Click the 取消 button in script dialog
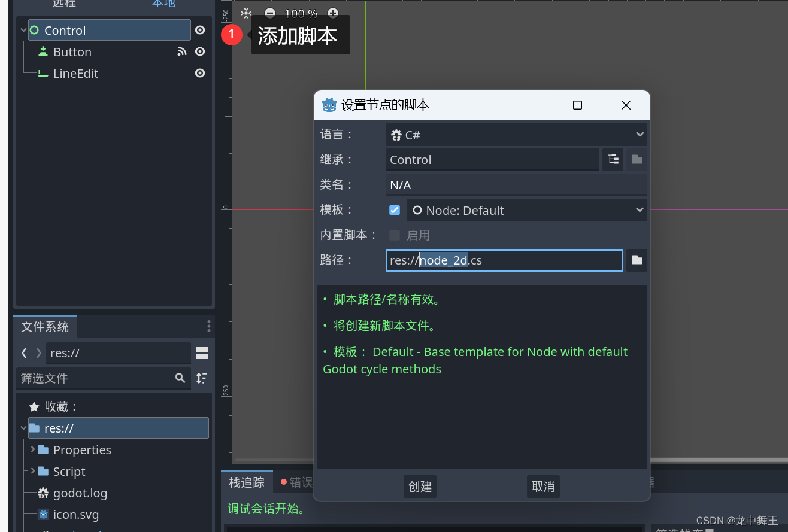 (543, 487)
